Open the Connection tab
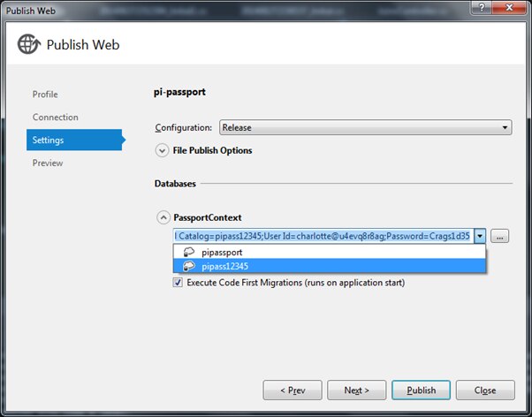Viewport: 532px width, 417px height. click(x=55, y=118)
